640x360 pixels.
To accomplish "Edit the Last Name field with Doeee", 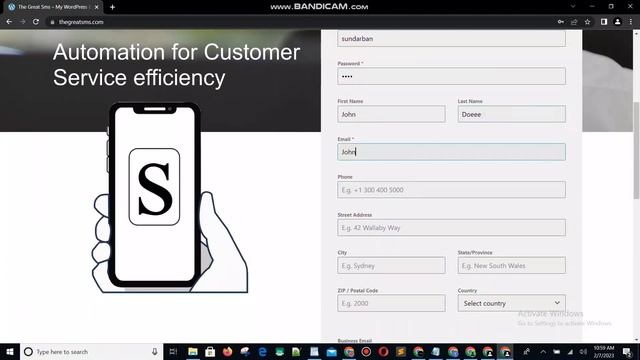I will pos(511,114).
